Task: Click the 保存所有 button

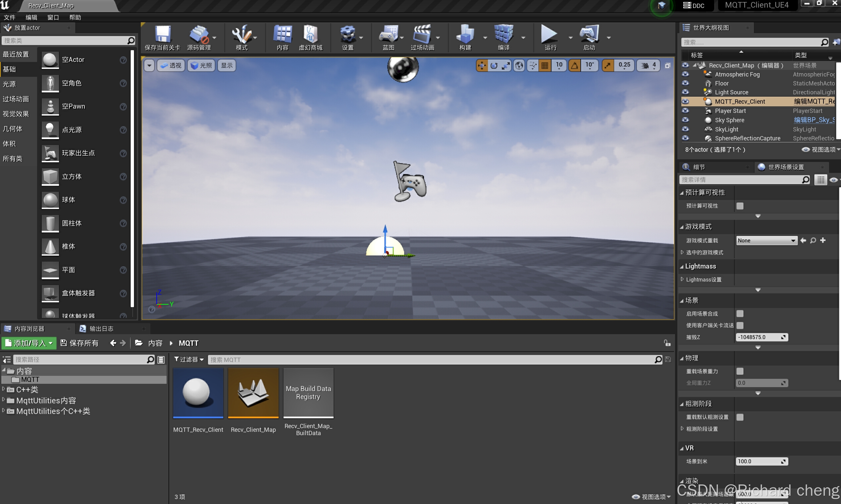Action: pos(79,343)
